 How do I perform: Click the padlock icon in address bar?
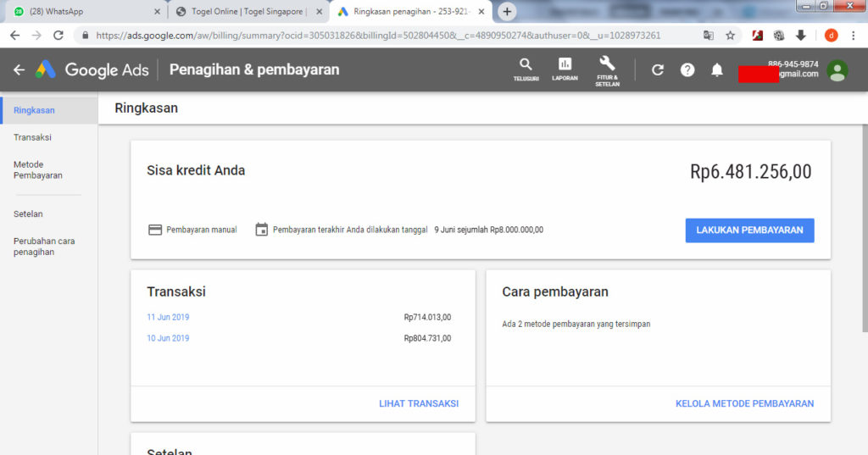(x=85, y=36)
